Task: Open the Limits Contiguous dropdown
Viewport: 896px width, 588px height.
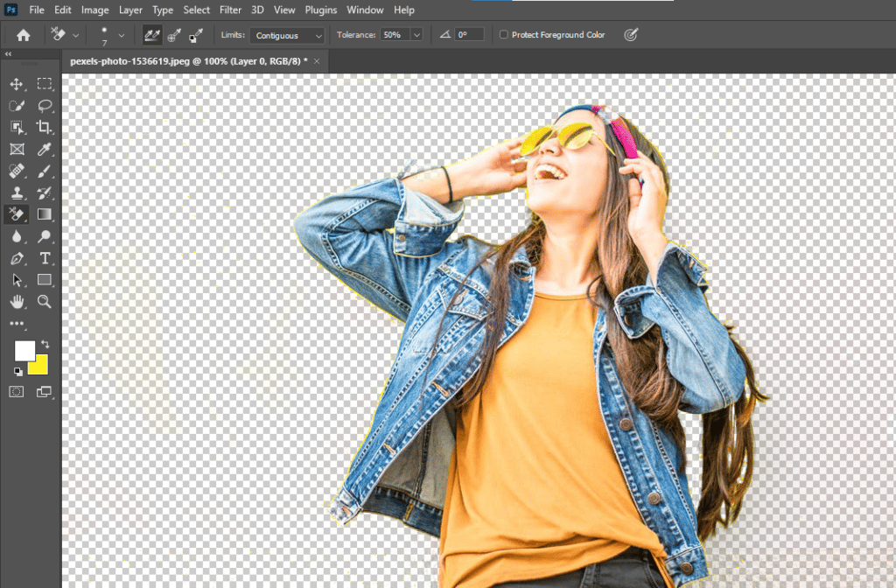Action: click(287, 35)
